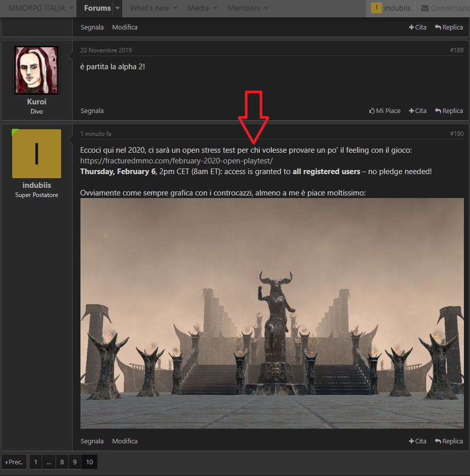Screen dimensions: 470x476
Task: Reply to post #190 with Replica
Action: (449, 441)
